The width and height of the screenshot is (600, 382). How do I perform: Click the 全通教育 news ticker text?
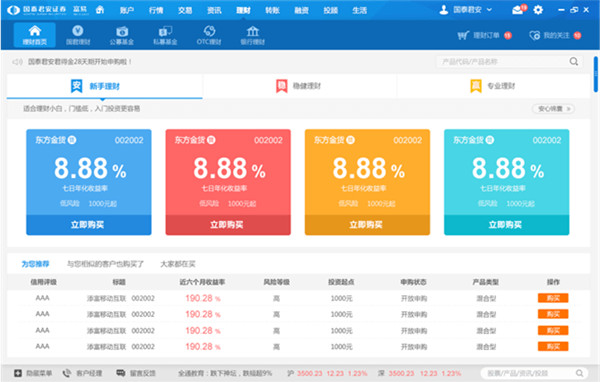point(225,373)
